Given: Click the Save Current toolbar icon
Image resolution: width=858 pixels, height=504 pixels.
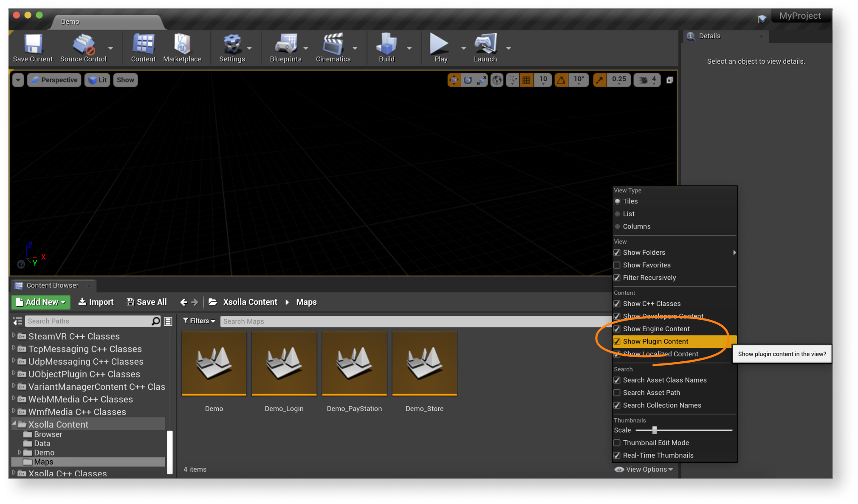Looking at the screenshot, I should pyautogui.click(x=33, y=45).
